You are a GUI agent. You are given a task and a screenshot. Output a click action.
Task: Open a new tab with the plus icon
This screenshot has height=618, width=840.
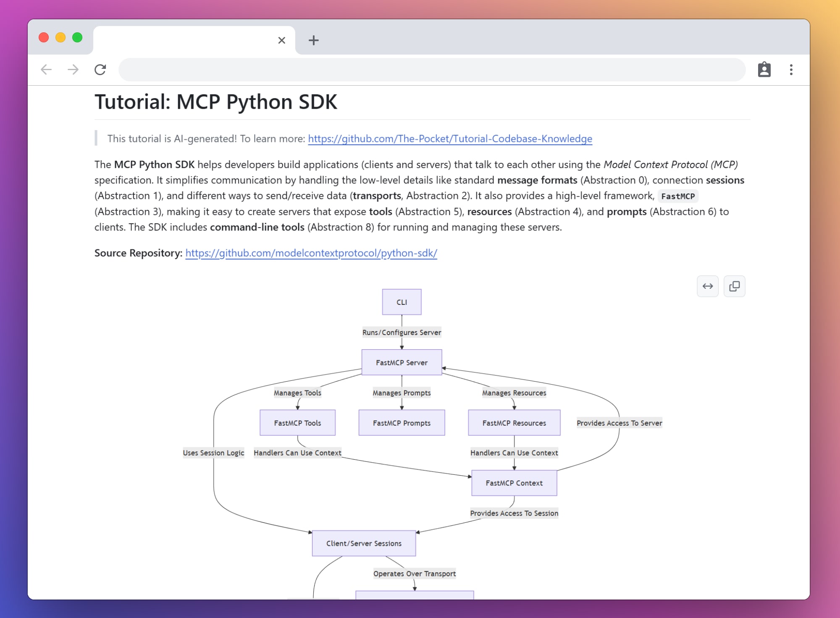[313, 40]
